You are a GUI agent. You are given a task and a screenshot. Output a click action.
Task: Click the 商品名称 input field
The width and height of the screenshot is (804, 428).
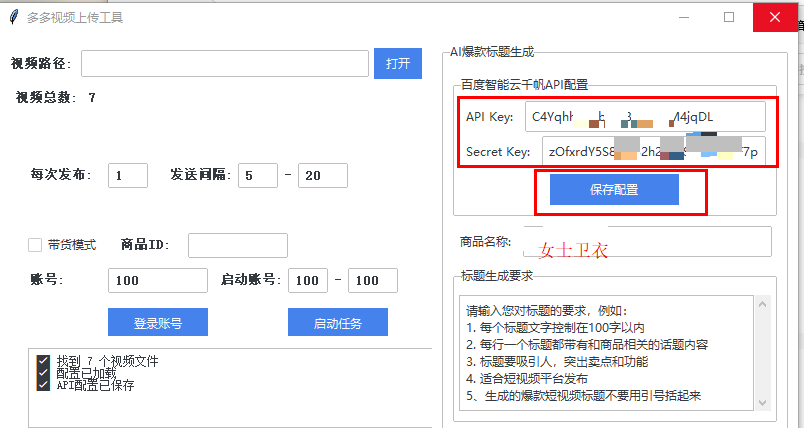[647, 241]
